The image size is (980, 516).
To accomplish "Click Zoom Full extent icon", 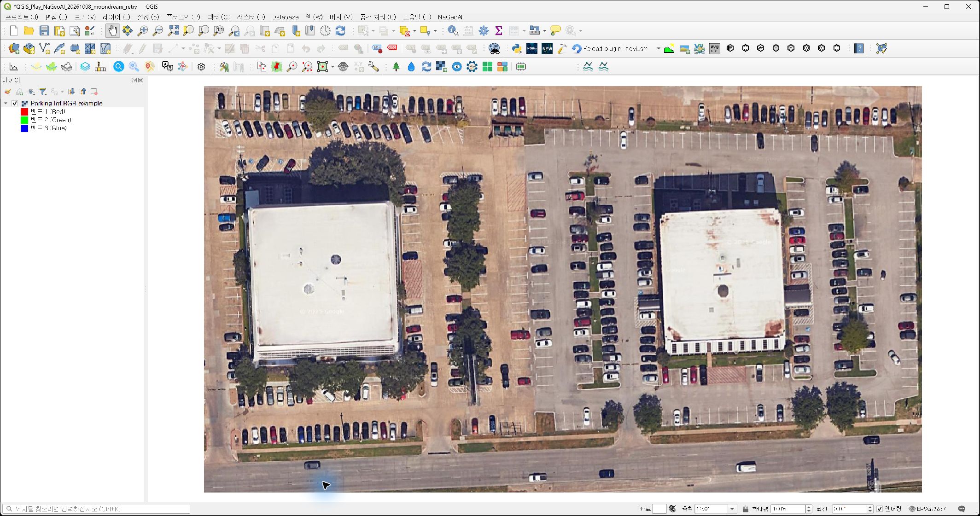I will (x=173, y=31).
